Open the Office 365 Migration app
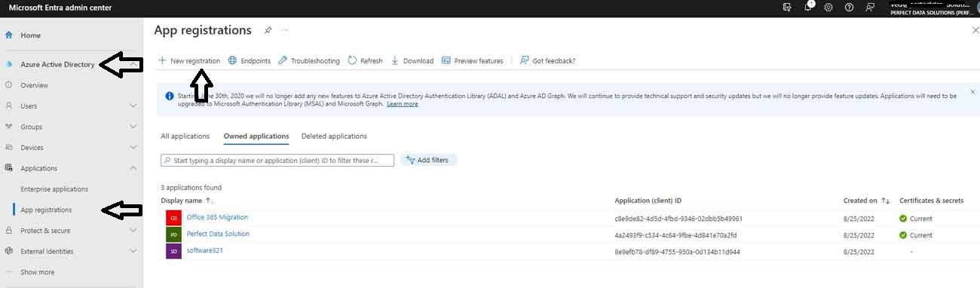 pyautogui.click(x=217, y=217)
